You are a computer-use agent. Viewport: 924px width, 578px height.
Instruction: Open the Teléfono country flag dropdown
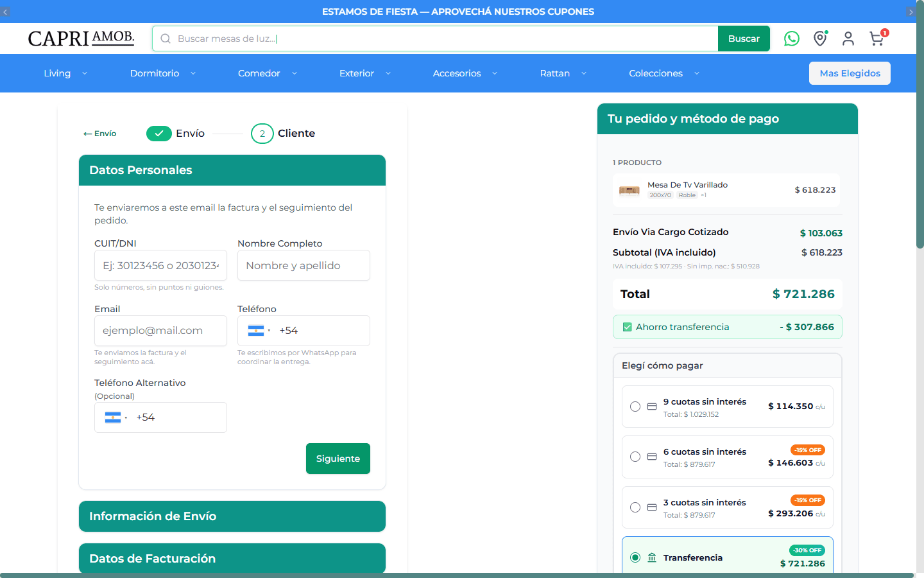pos(259,331)
